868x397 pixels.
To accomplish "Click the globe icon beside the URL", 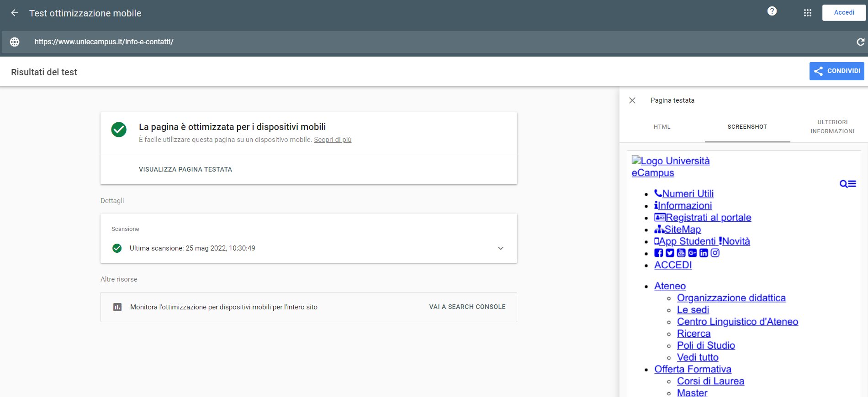I will (15, 42).
